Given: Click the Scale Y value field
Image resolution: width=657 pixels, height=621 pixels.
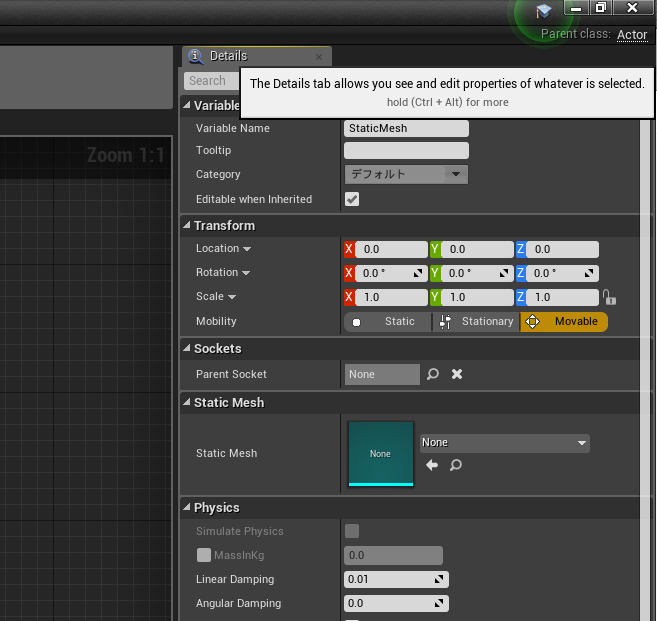Looking at the screenshot, I should click(x=477, y=297).
